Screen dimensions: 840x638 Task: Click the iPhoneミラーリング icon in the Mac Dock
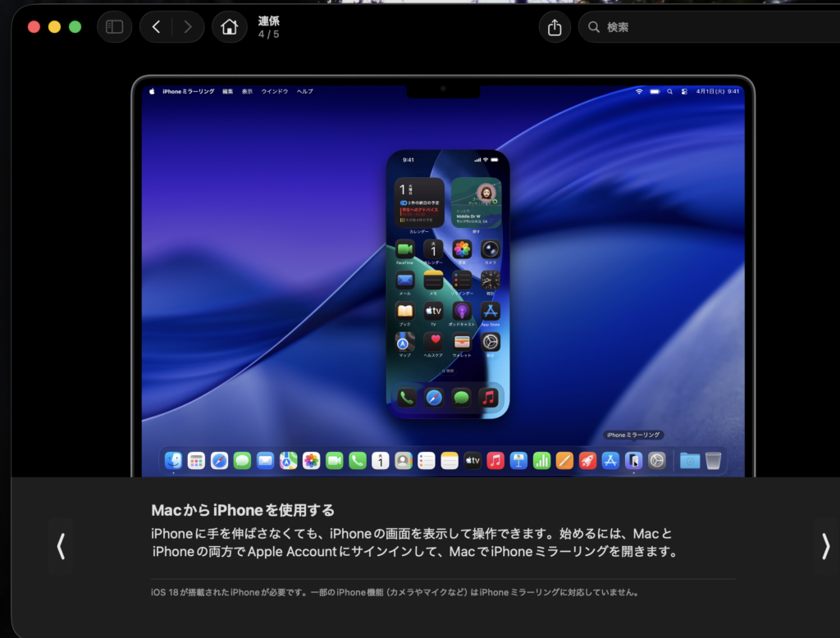633,461
